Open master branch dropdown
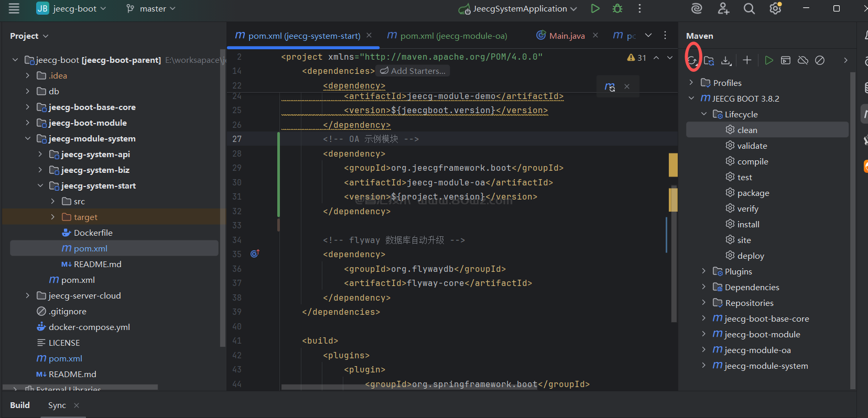Screen dimensions: 868x418 pyautogui.click(x=151, y=8)
